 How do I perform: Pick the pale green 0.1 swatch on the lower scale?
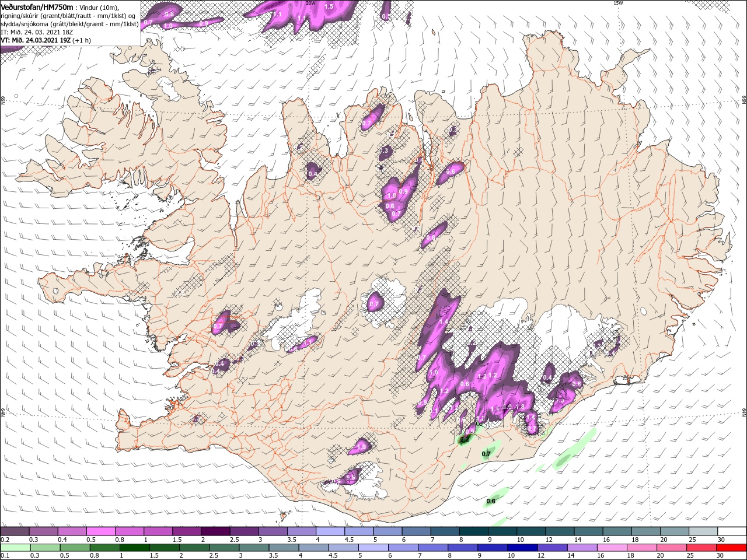coord(15,548)
